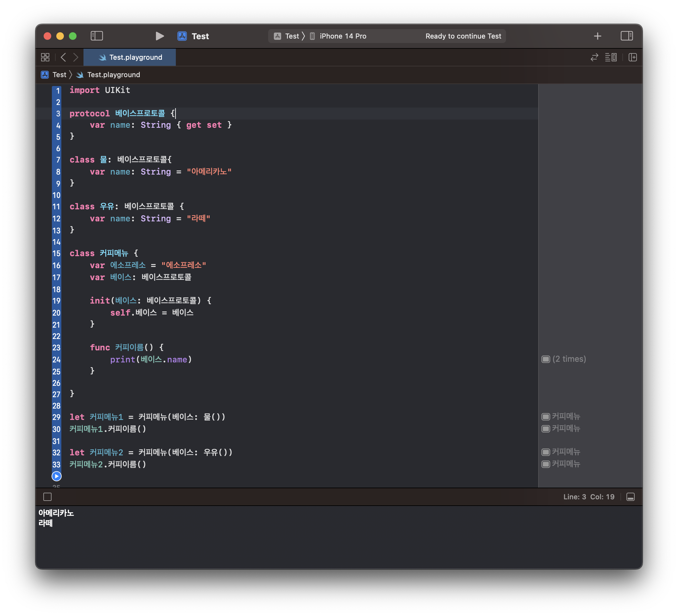Choose the iPhone 14 Pro run destination
The image size is (678, 616).
342,36
